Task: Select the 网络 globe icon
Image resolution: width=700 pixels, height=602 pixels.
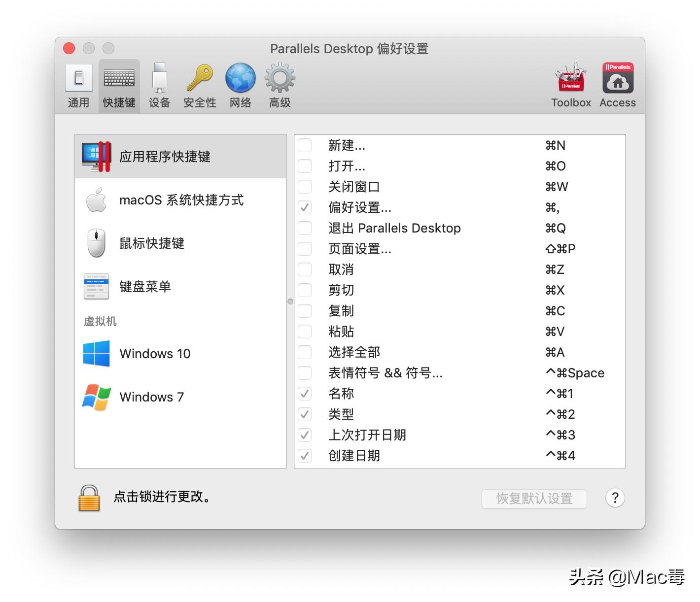Action: [240, 85]
